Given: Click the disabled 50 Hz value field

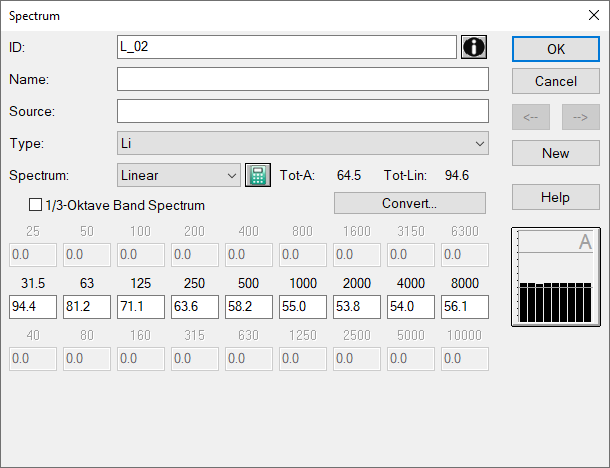Looking at the screenshot, I should coord(87,255).
